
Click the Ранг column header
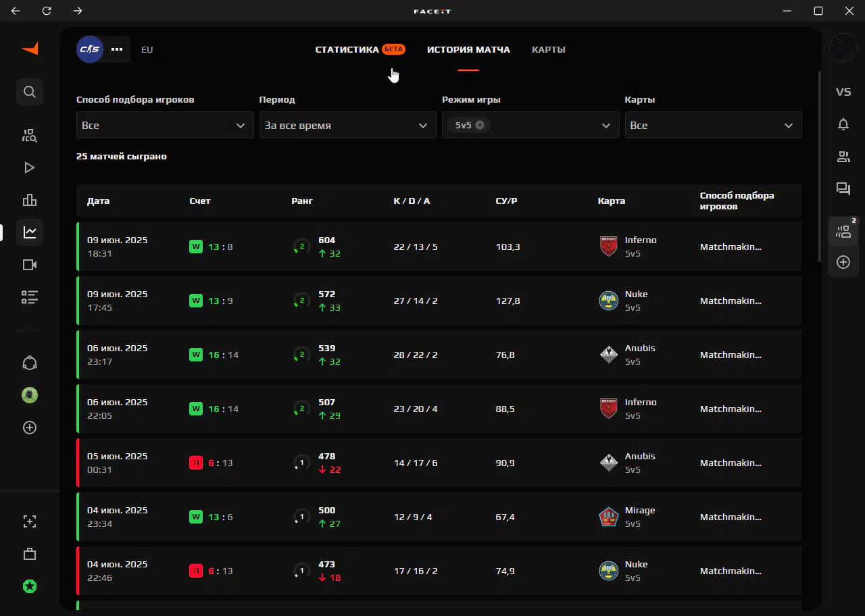(x=302, y=201)
